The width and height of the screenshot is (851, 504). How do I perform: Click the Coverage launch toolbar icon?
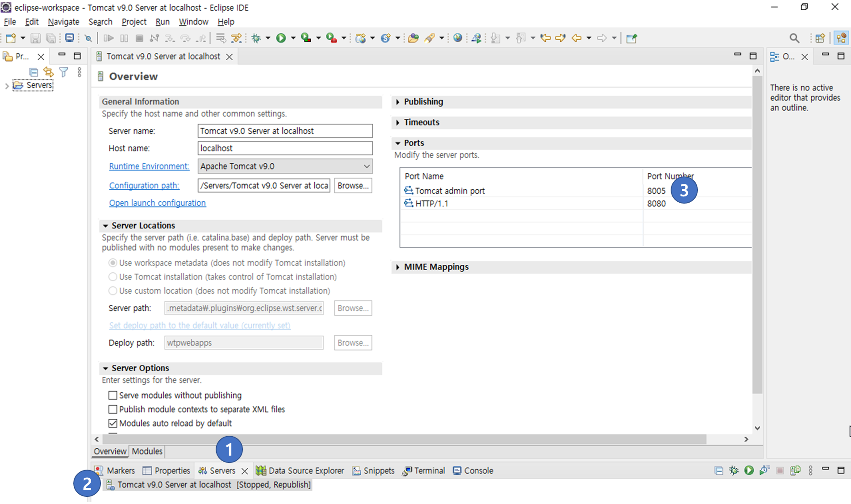(x=306, y=38)
